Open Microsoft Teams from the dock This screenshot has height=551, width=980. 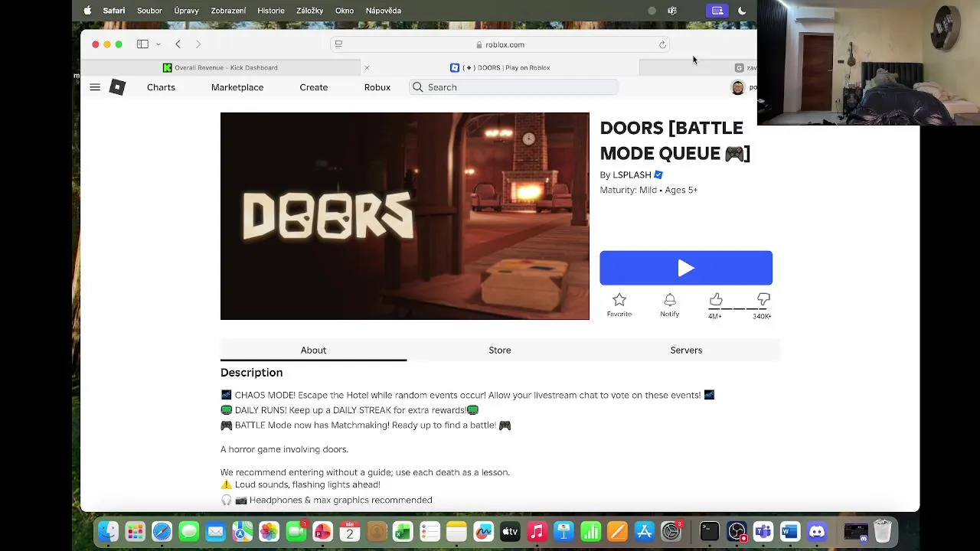tap(763, 531)
